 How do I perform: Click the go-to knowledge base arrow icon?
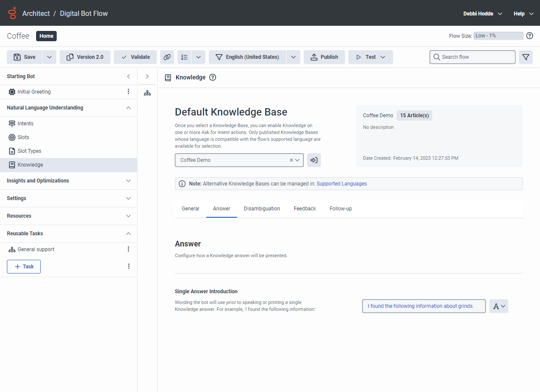314,160
